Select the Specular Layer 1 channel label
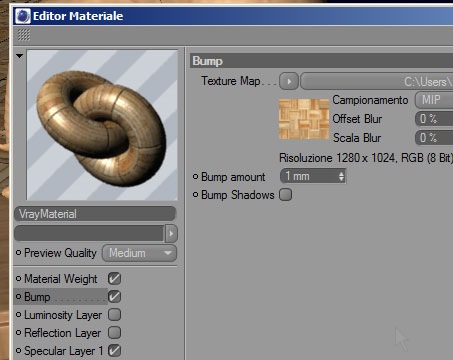This screenshot has height=360, width=453. click(x=63, y=351)
